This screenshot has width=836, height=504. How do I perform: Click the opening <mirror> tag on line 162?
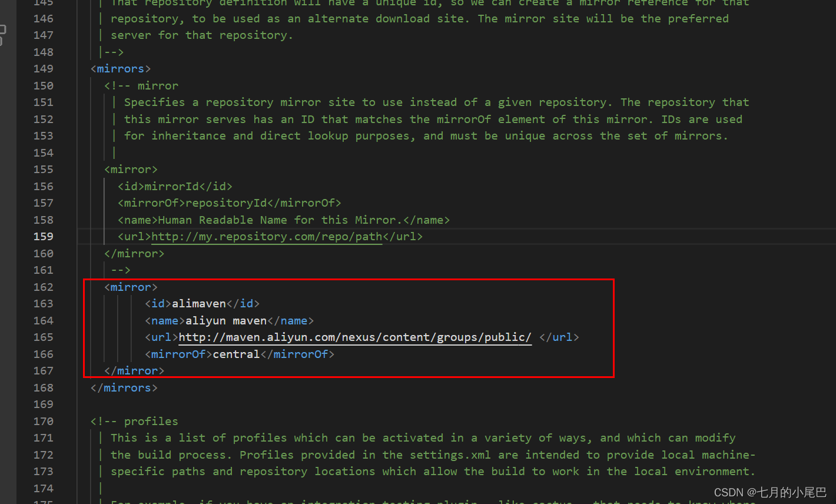tap(131, 287)
